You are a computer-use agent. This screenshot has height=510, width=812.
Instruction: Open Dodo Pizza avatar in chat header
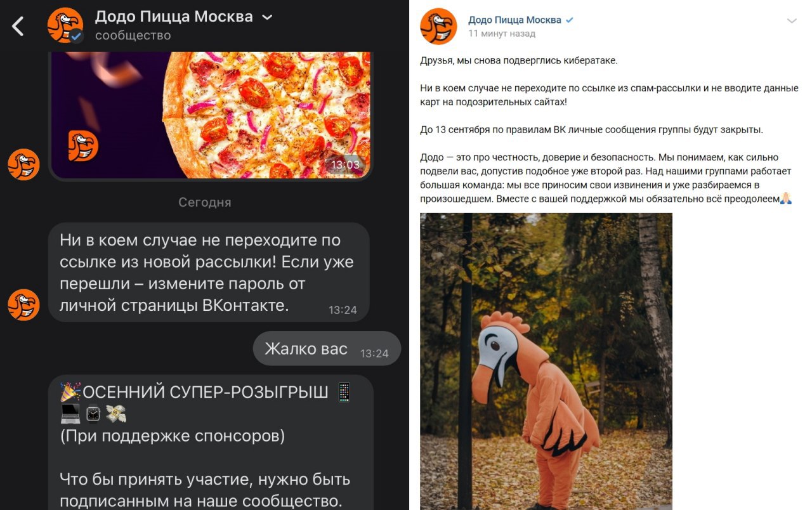coord(65,25)
